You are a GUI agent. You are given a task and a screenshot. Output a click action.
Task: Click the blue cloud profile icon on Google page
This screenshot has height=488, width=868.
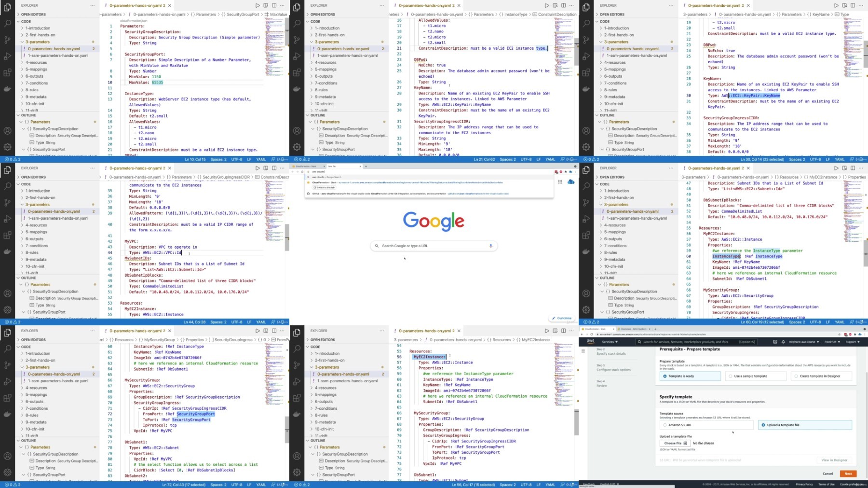click(571, 182)
